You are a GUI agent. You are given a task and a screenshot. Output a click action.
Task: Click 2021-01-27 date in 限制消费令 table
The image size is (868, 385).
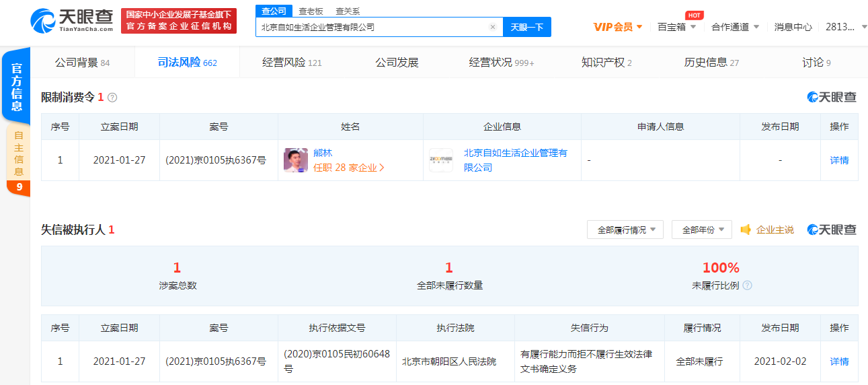pyautogui.click(x=119, y=160)
